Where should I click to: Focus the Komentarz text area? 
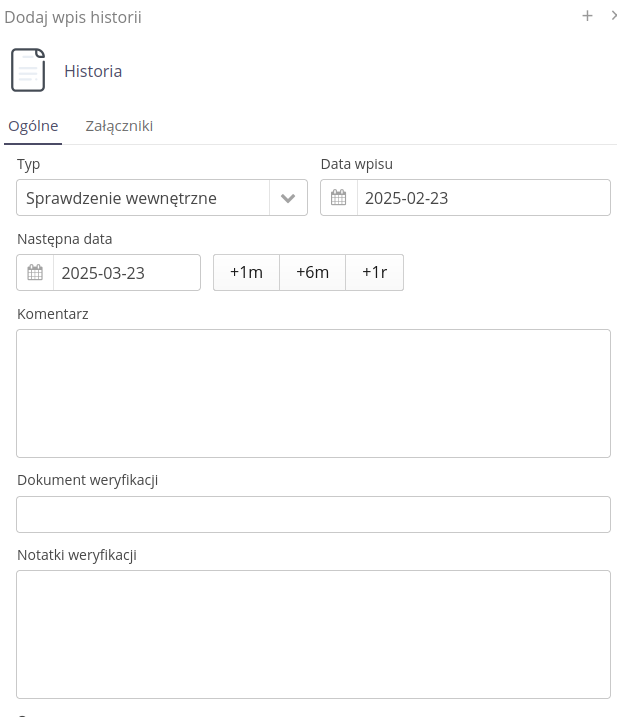(x=313, y=393)
